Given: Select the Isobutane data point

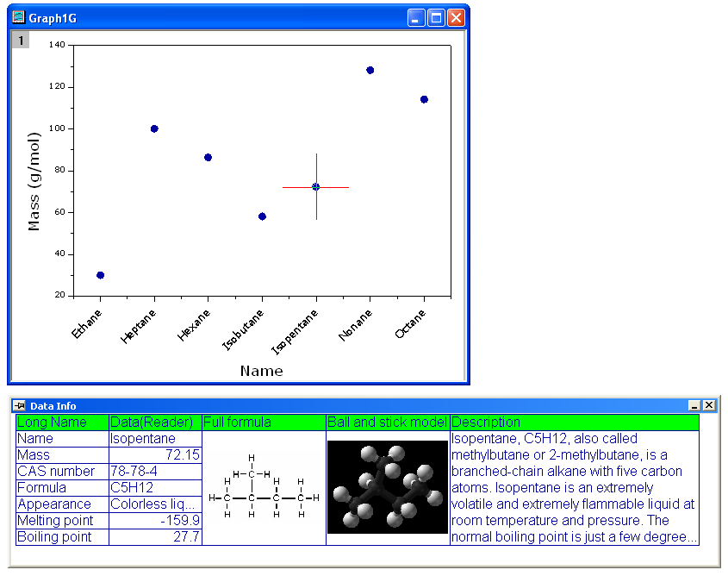Looking at the screenshot, I should pos(262,216).
